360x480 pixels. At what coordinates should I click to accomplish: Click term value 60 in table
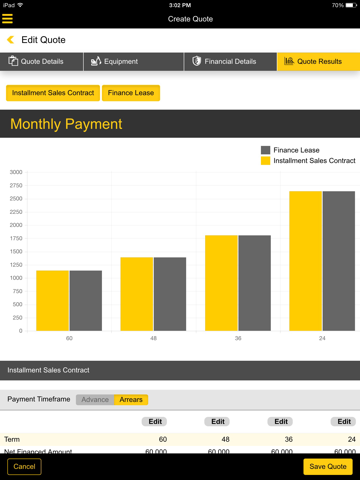pyautogui.click(x=163, y=439)
